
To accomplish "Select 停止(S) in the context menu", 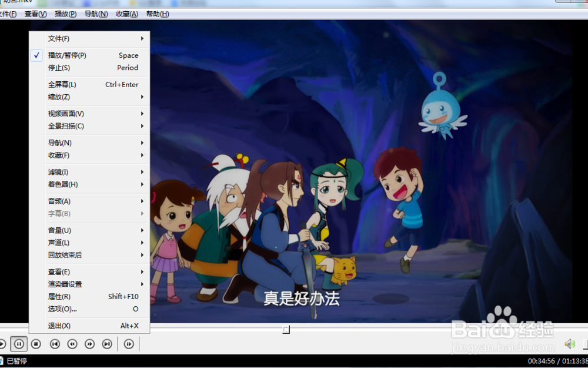I will [89, 68].
